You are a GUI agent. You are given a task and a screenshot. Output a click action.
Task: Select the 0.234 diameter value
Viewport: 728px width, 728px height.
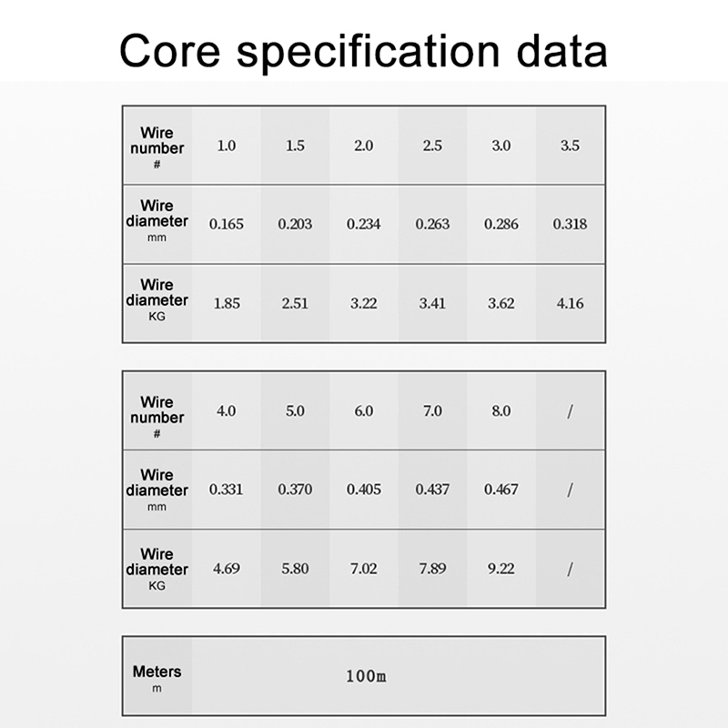(x=363, y=224)
